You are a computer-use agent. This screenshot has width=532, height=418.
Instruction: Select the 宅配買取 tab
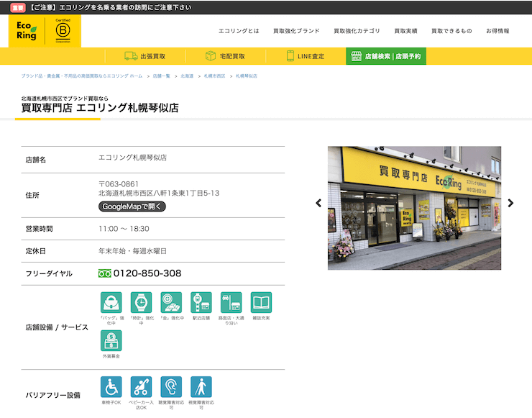(x=225, y=56)
